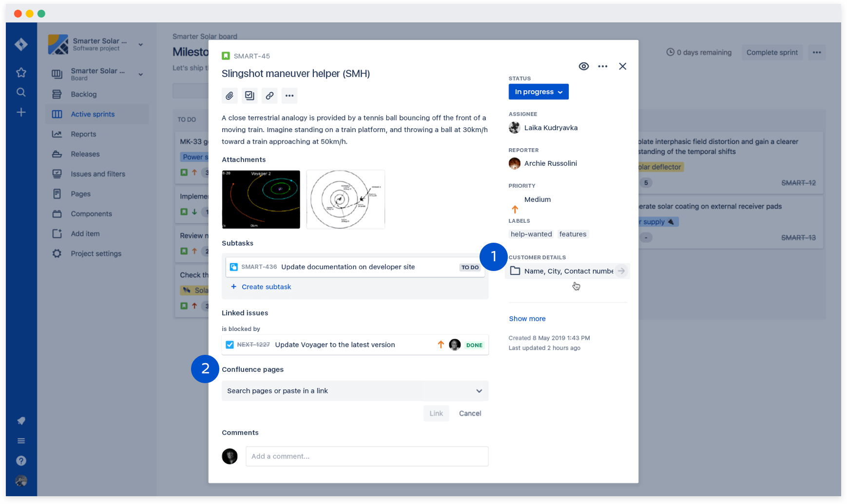Select Active sprints in the sidebar
This screenshot has height=504, width=847.
[x=96, y=114]
